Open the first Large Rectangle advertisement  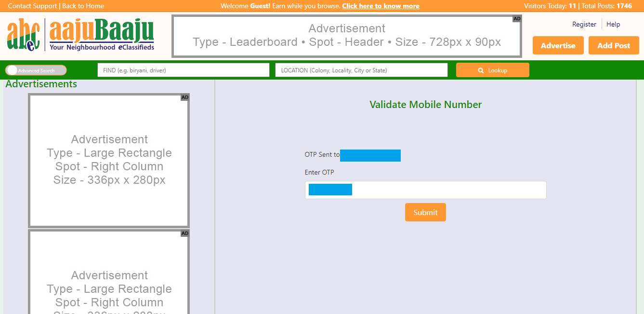tap(109, 160)
